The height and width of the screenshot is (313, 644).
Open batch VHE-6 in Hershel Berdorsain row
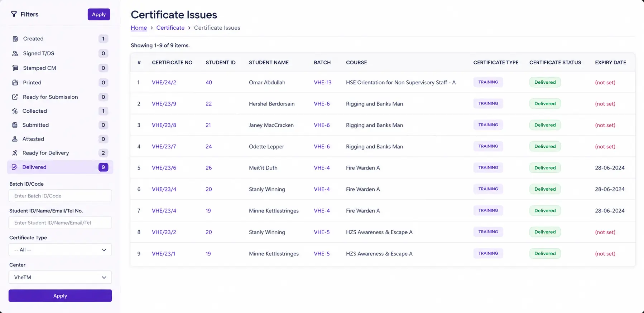pyautogui.click(x=322, y=104)
